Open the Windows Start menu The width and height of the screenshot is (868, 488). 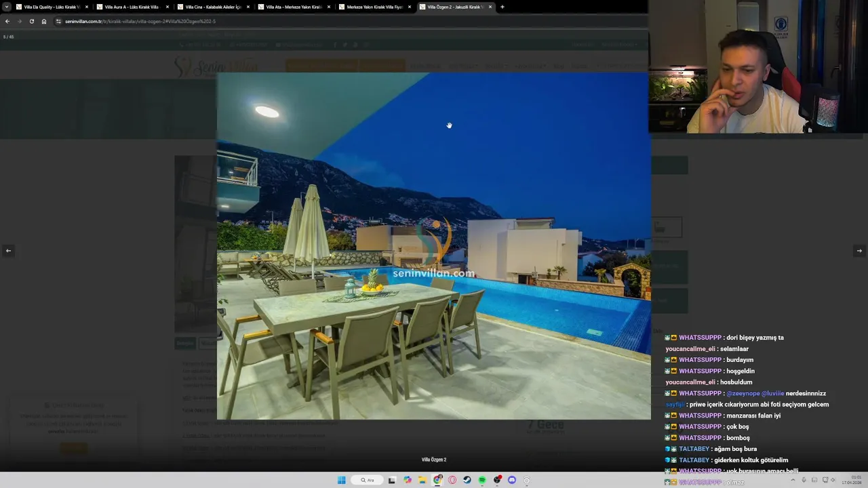(342, 481)
